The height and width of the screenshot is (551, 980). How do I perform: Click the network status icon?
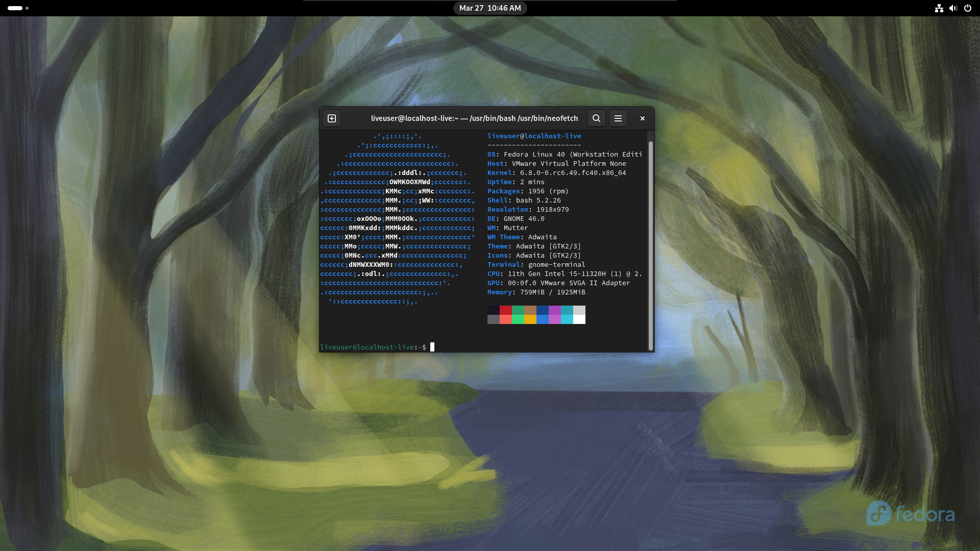click(x=939, y=8)
